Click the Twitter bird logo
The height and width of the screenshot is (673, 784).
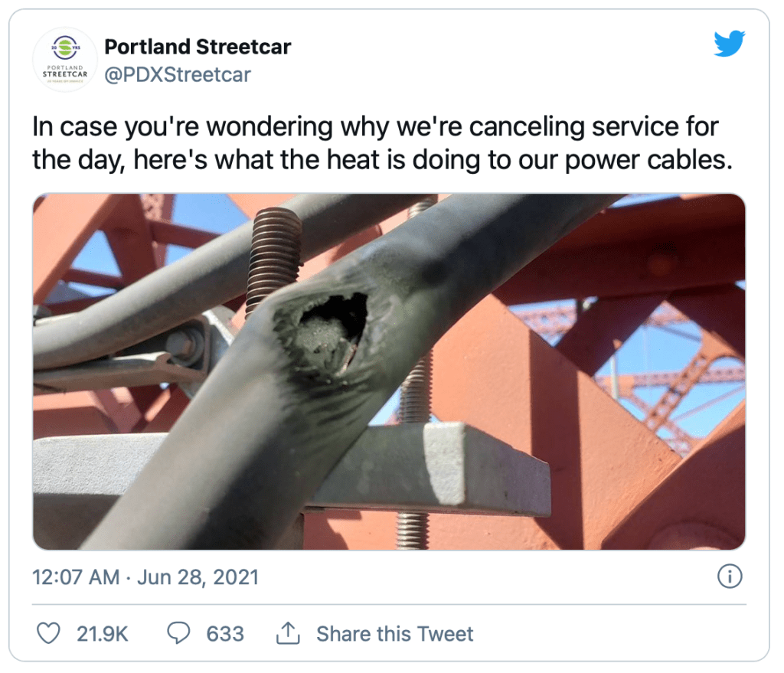[729, 44]
